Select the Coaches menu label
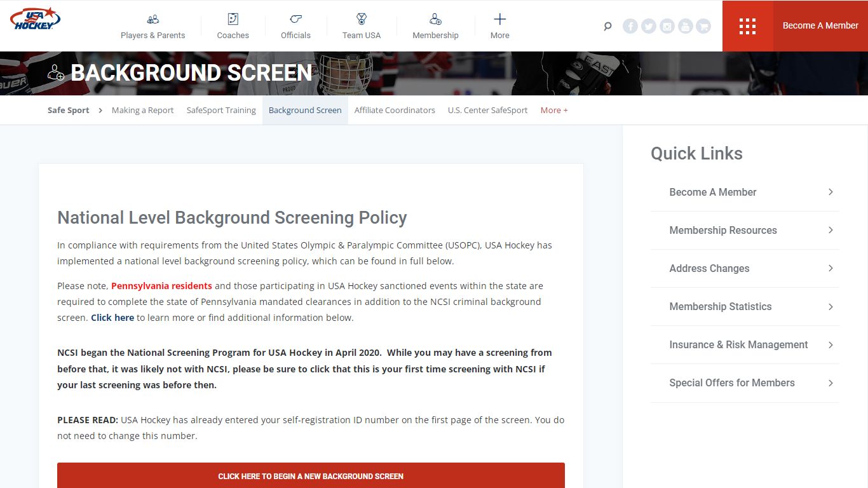 tap(233, 36)
